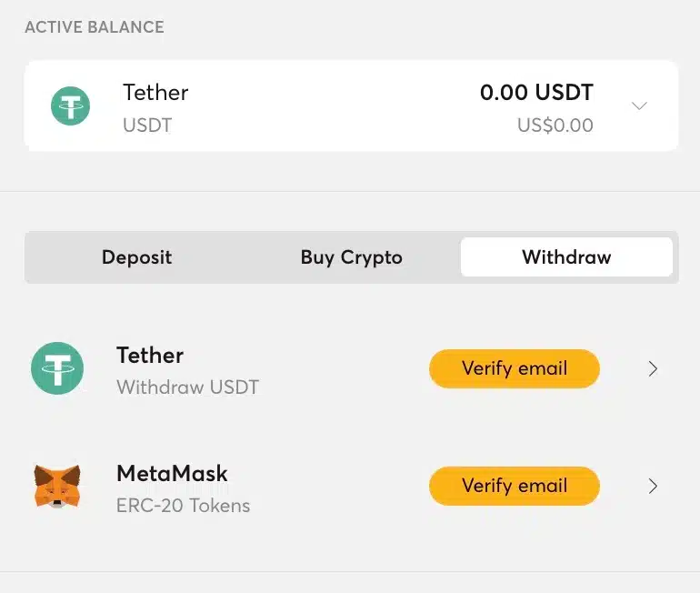Switch to the Deposit tab

(137, 257)
